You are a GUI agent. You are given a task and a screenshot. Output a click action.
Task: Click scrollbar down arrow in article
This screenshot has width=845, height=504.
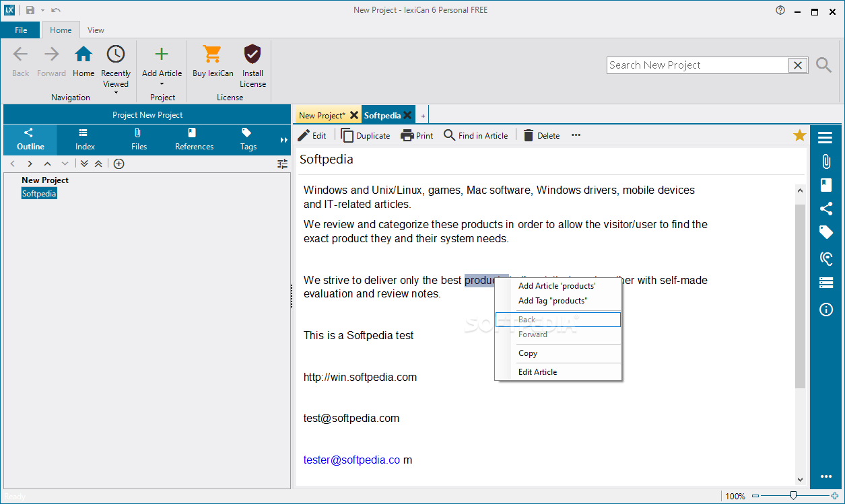click(800, 479)
